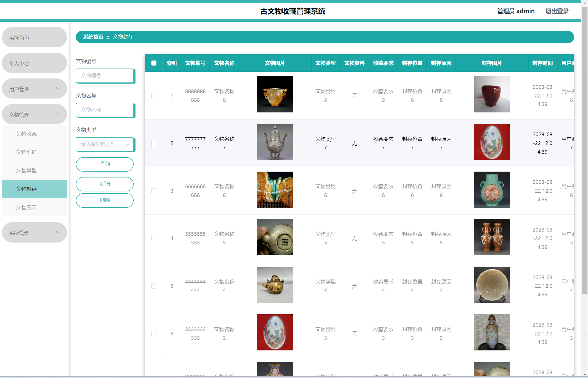Go to the 文物展示 submenu item

[27, 207]
